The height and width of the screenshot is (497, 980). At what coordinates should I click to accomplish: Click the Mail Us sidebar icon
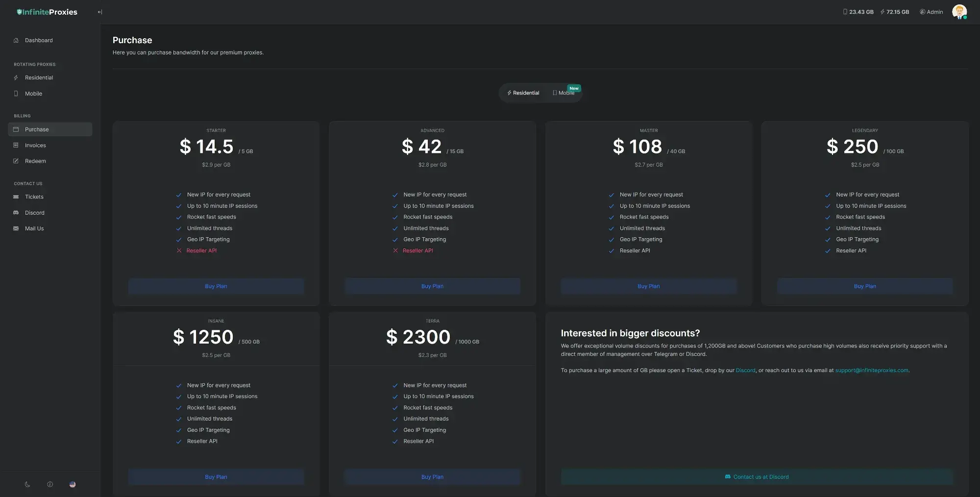[16, 228]
